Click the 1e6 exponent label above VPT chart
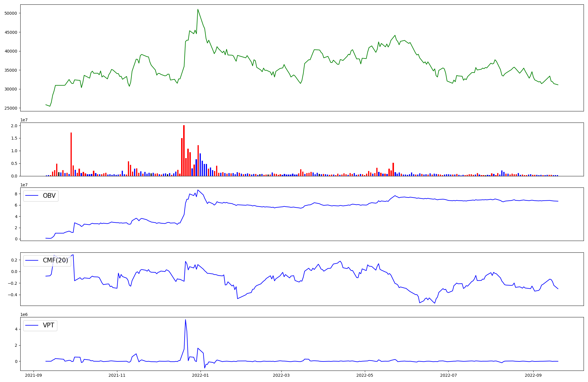This screenshot has height=382, width=588. 24,314
